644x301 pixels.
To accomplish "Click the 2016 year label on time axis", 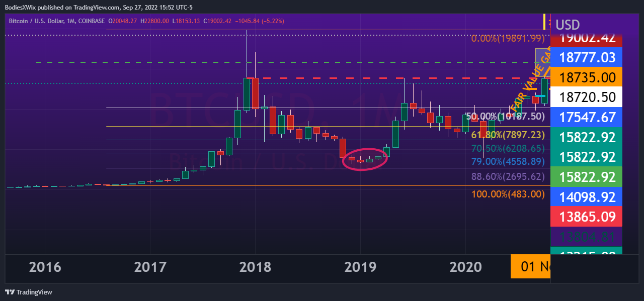I will tap(45, 267).
